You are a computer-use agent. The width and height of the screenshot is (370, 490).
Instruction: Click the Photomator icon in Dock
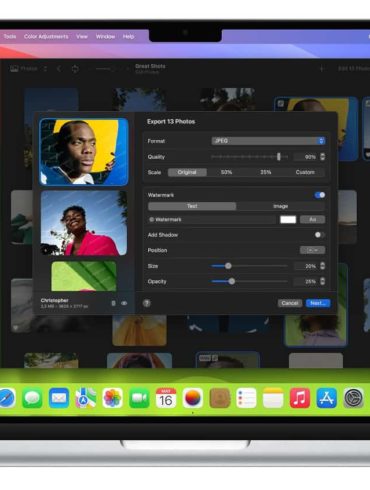(x=193, y=398)
